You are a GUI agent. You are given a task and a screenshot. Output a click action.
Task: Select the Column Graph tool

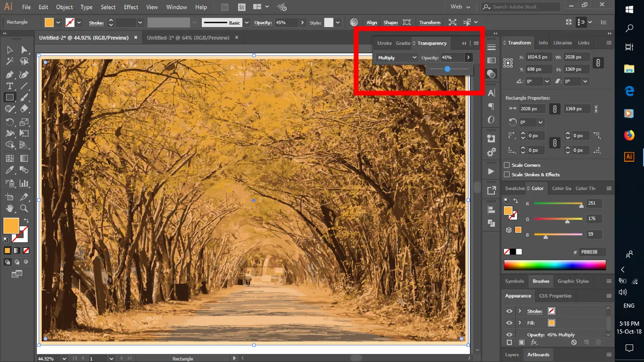click(x=24, y=184)
